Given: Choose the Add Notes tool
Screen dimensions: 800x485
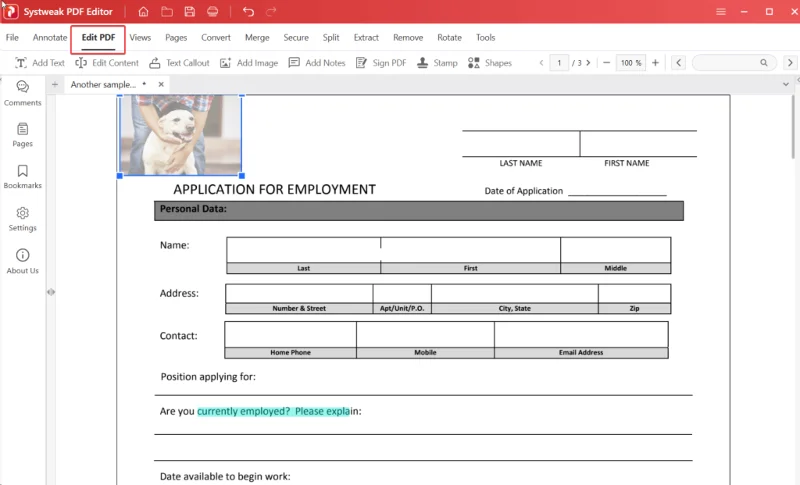Looking at the screenshot, I should click(317, 63).
